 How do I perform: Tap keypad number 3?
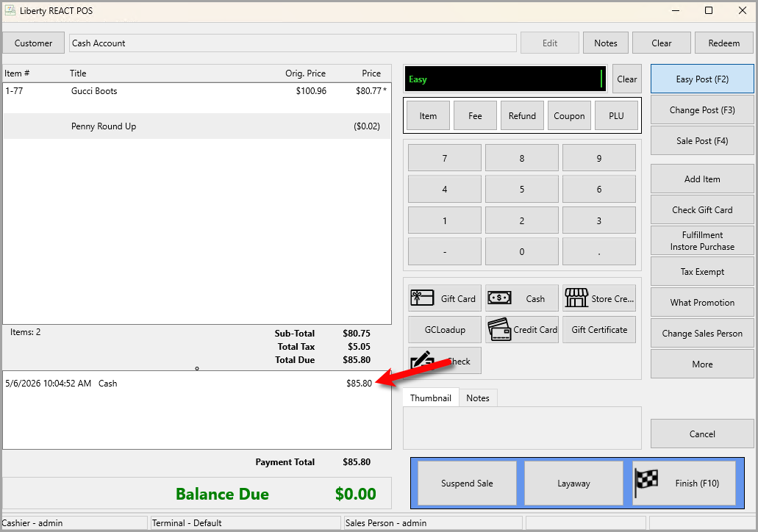(599, 220)
